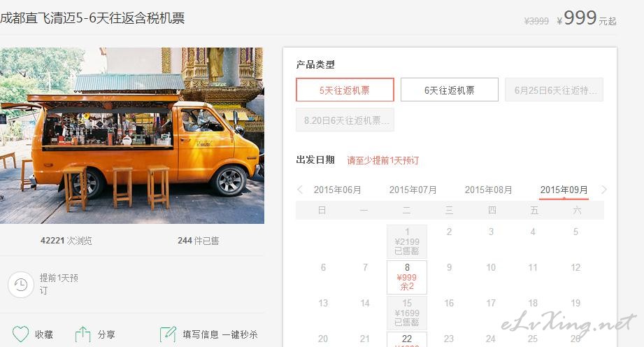Click the 42221 次浏览 view count
This screenshot has width=644, height=347.
pos(66,241)
